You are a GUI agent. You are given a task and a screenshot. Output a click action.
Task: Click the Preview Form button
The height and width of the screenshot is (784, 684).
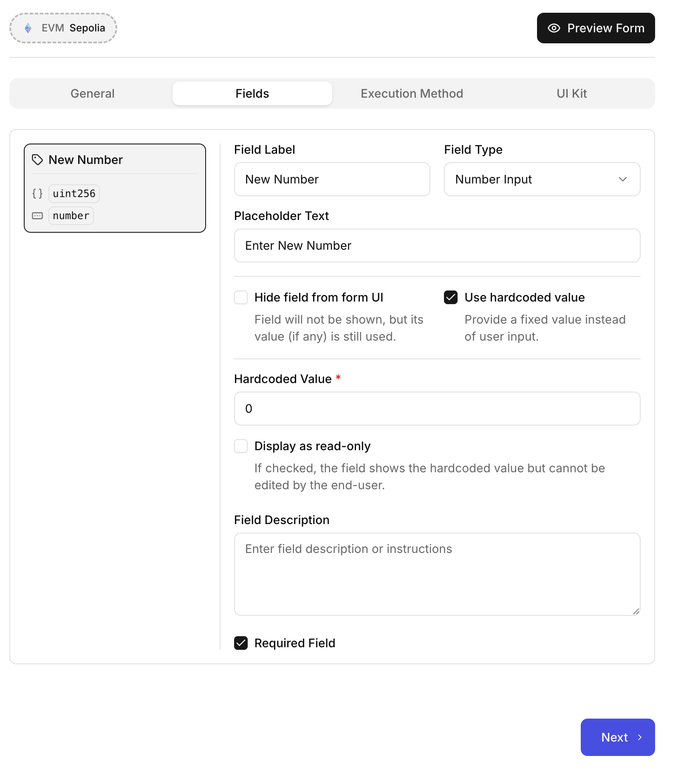click(x=595, y=28)
